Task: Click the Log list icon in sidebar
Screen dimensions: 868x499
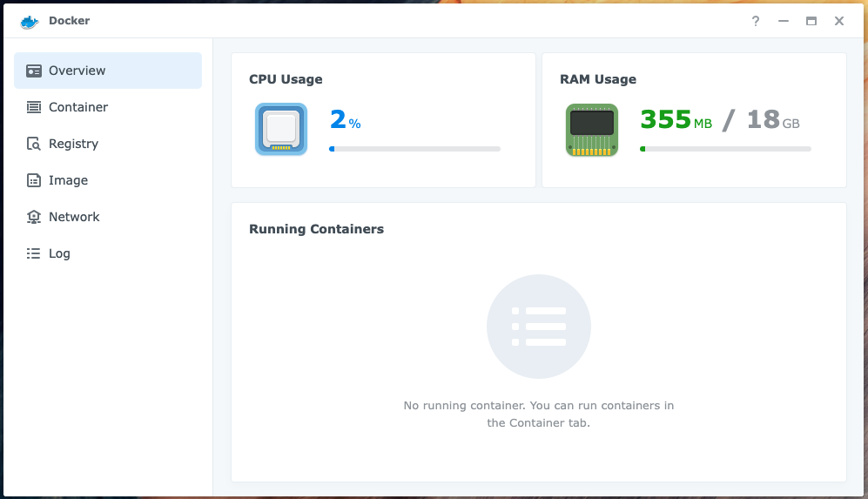Action: coord(34,253)
